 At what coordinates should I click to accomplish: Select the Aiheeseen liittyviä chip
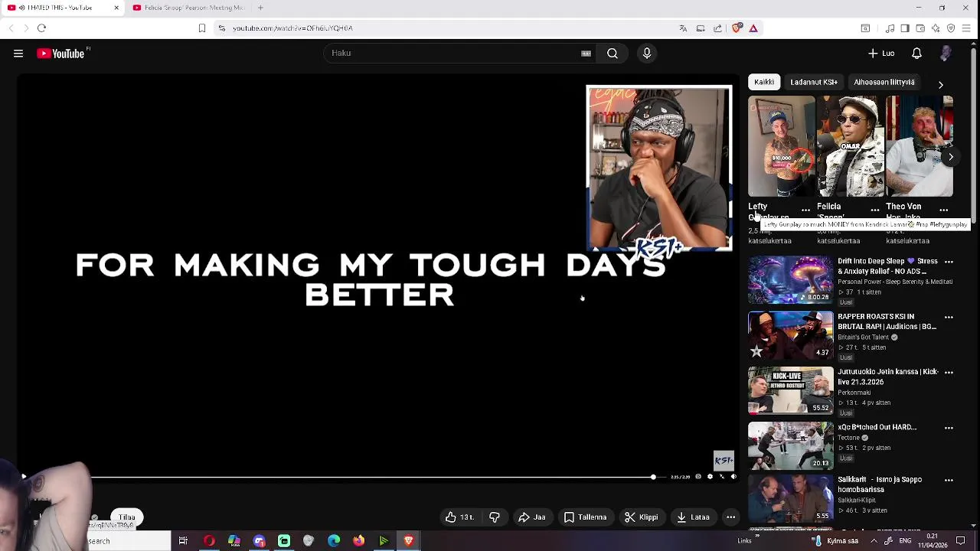(x=884, y=82)
